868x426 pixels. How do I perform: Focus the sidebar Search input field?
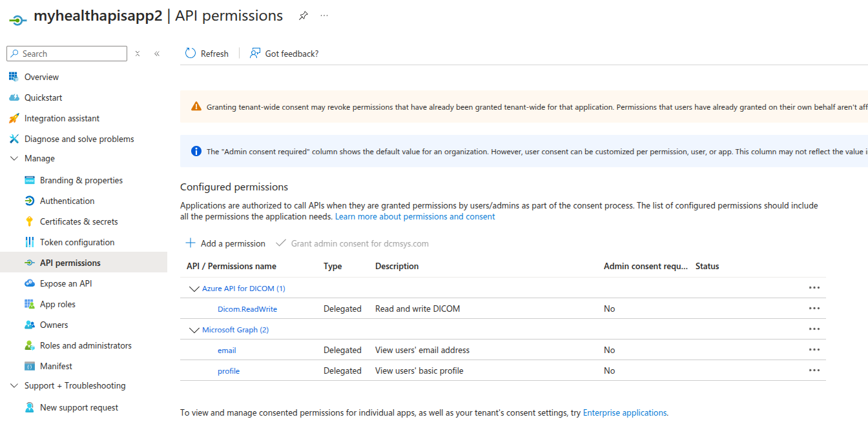72,54
